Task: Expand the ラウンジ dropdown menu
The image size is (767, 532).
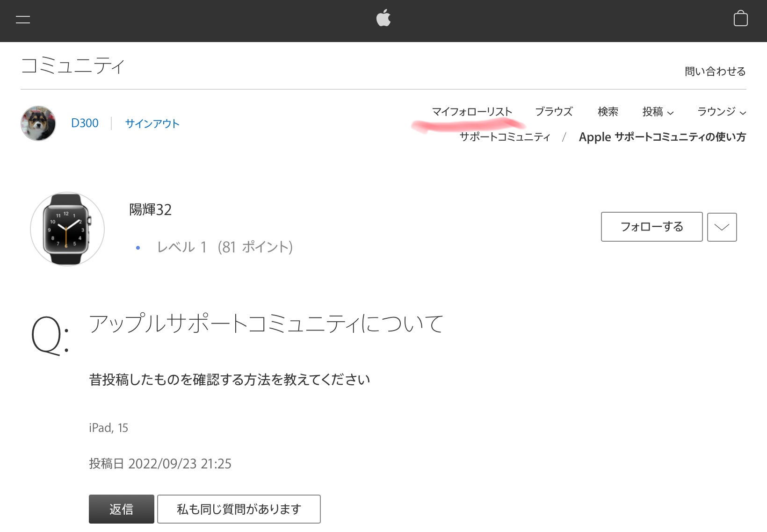Action: [722, 112]
